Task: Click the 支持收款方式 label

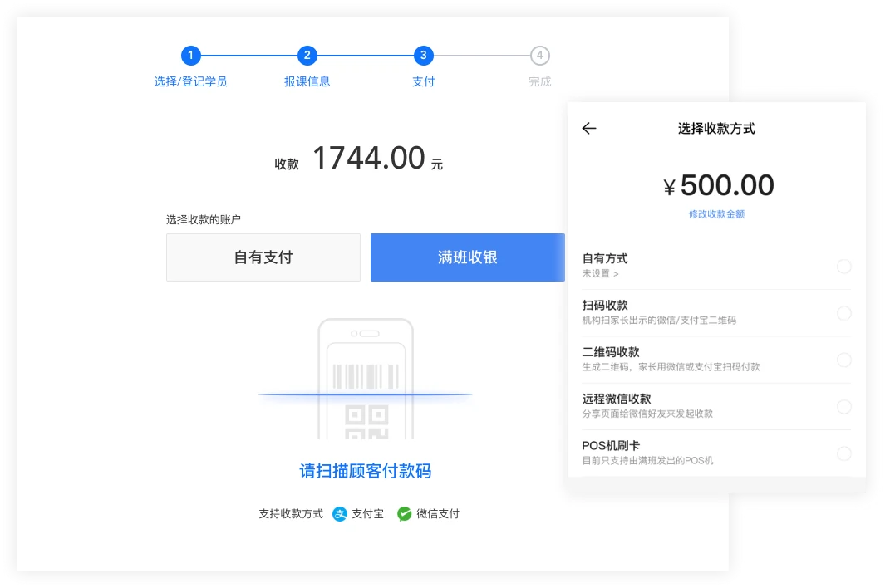Action: [291, 514]
